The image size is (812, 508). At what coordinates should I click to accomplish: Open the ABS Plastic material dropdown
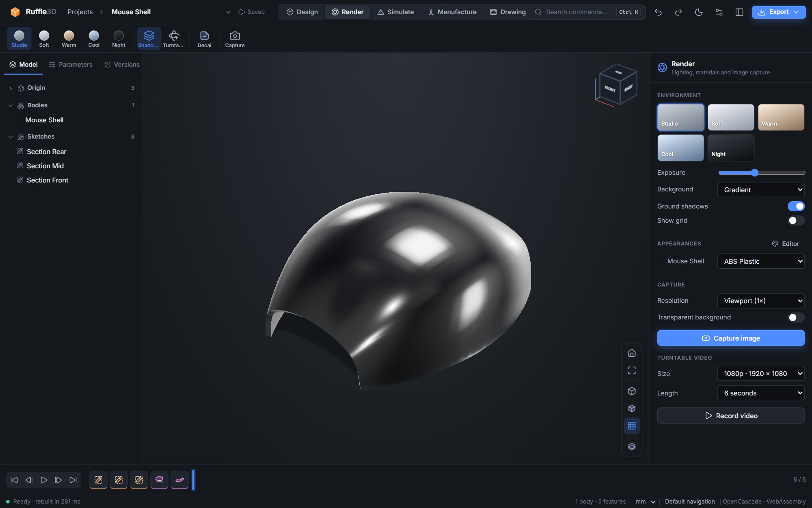coord(761,261)
